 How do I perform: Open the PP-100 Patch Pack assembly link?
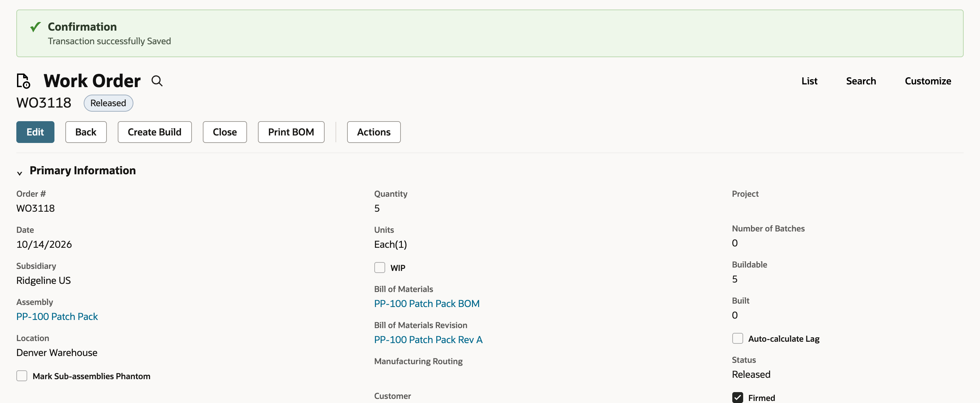(57, 317)
